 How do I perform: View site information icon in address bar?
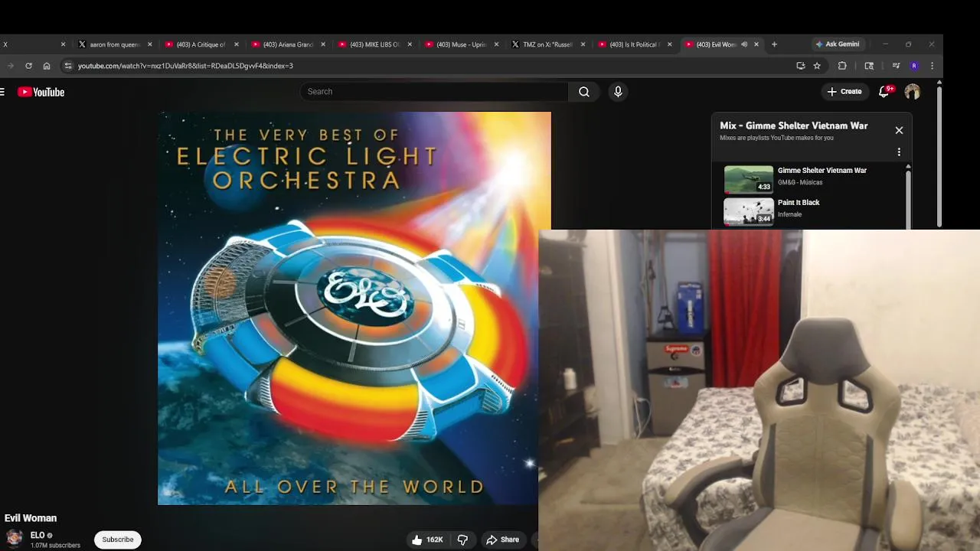(68, 66)
